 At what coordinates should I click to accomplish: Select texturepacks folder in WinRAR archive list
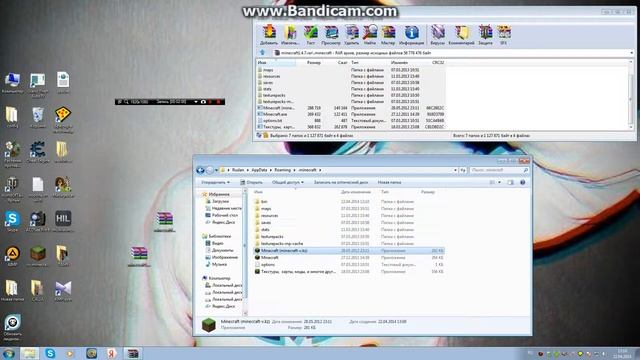pos(274,95)
